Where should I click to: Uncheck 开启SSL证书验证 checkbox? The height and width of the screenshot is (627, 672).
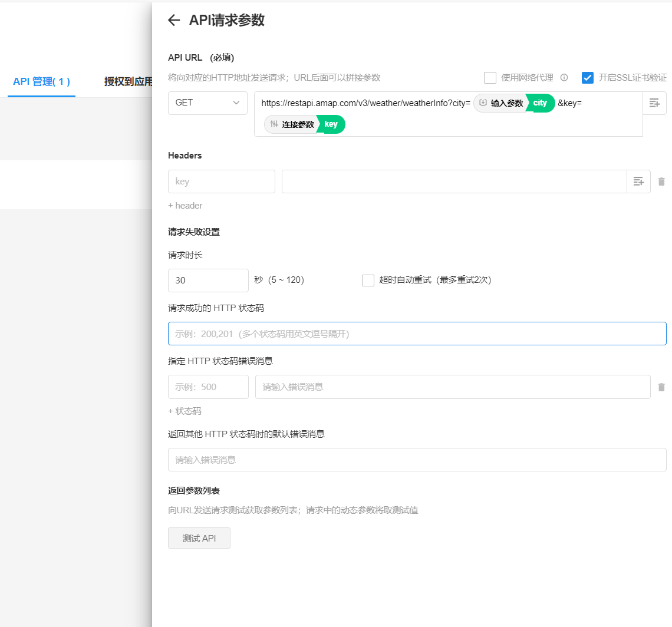587,78
